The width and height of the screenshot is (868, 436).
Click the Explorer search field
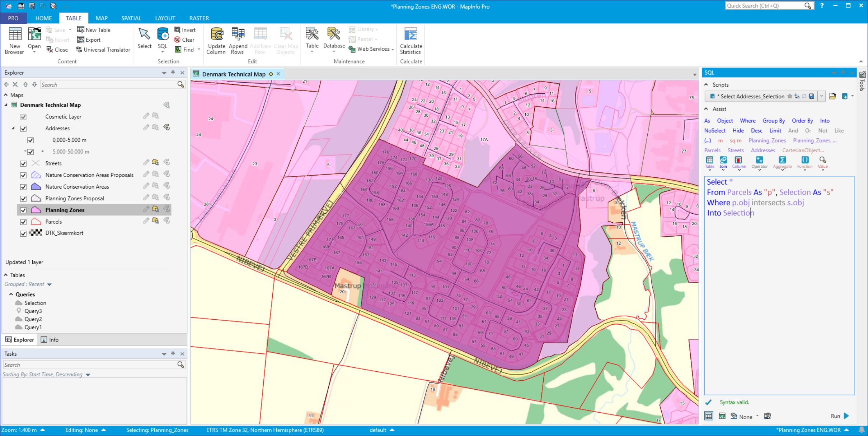point(108,85)
